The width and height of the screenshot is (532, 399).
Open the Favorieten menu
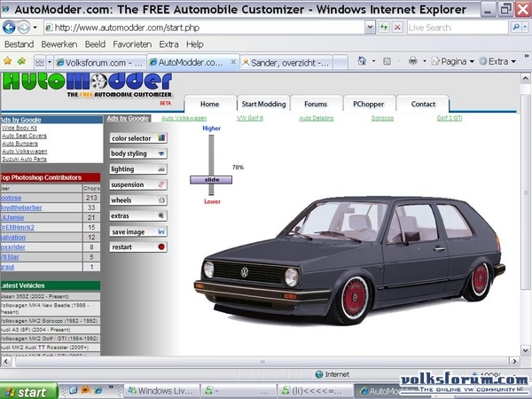click(132, 44)
